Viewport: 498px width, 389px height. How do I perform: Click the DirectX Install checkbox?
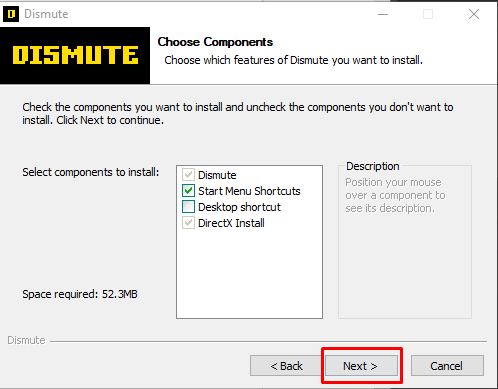click(x=188, y=223)
